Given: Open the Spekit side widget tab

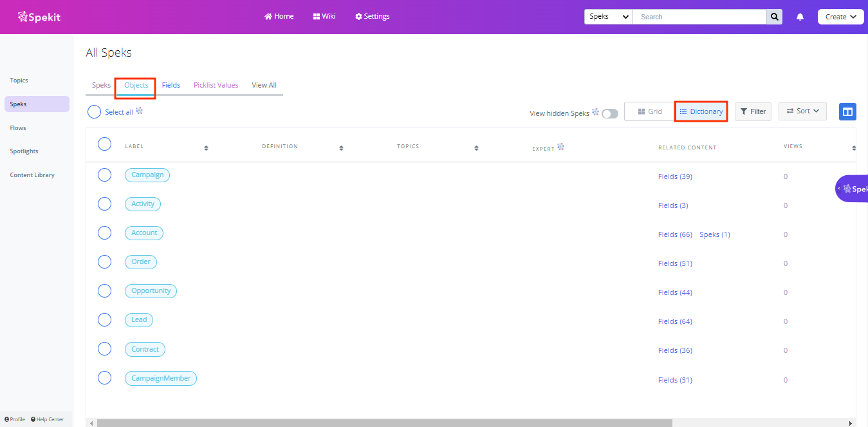Looking at the screenshot, I should [852, 189].
